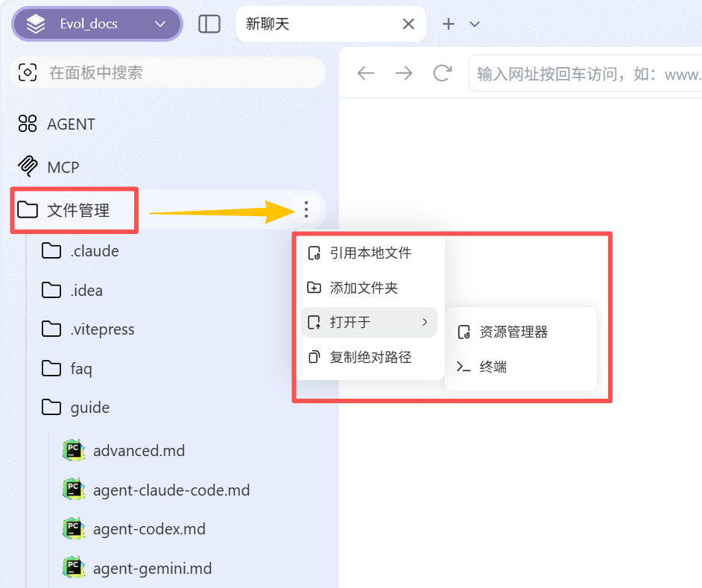
Task: Click the 在面板中搜索 search box
Action: pyautogui.click(x=168, y=72)
